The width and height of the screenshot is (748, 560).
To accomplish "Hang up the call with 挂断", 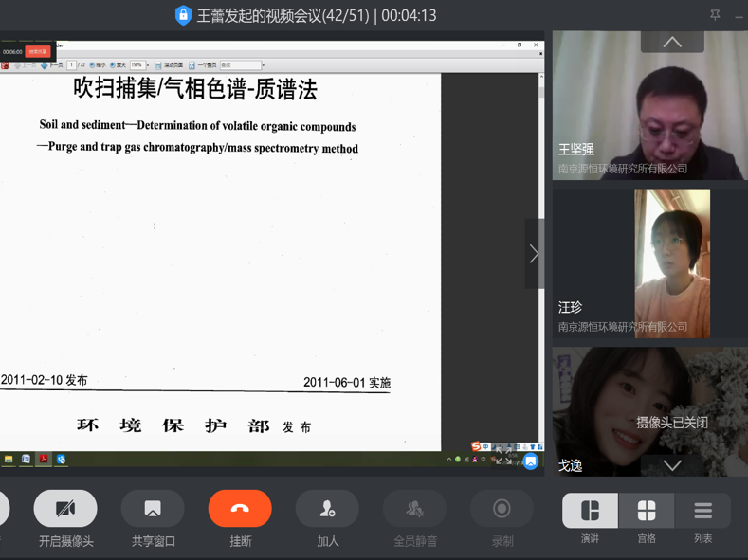I will [240, 509].
